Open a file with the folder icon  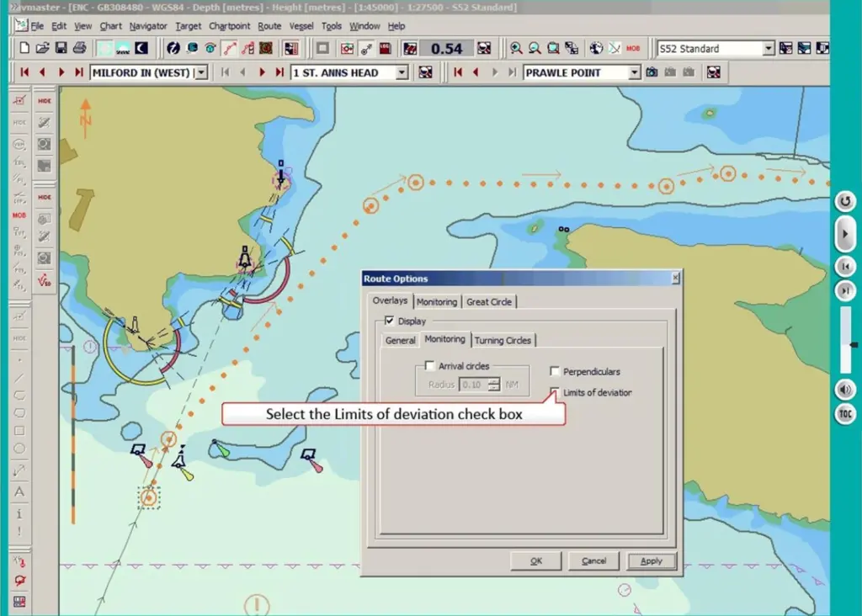point(42,48)
